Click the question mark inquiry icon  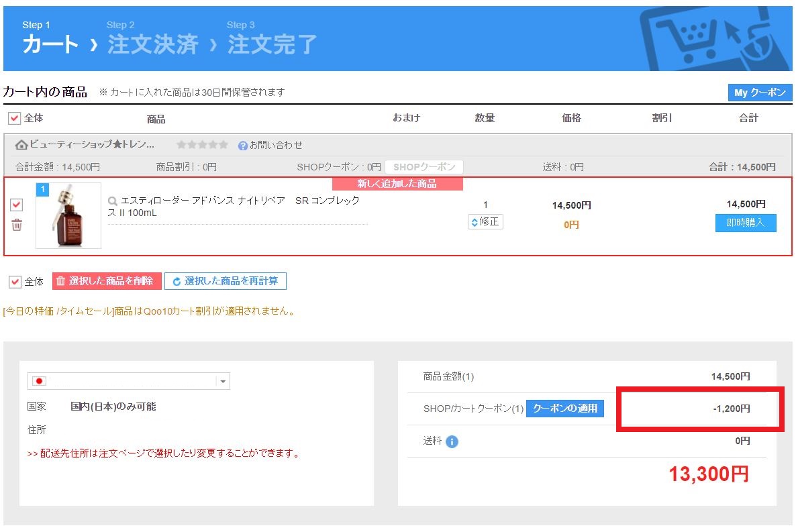[x=243, y=145]
